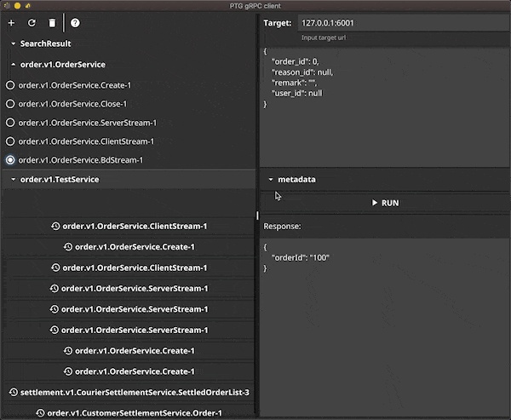The width and height of the screenshot is (511, 420).
Task: Select the OrderService.ClientStream-1 method in the tree
Action: click(x=86, y=141)
